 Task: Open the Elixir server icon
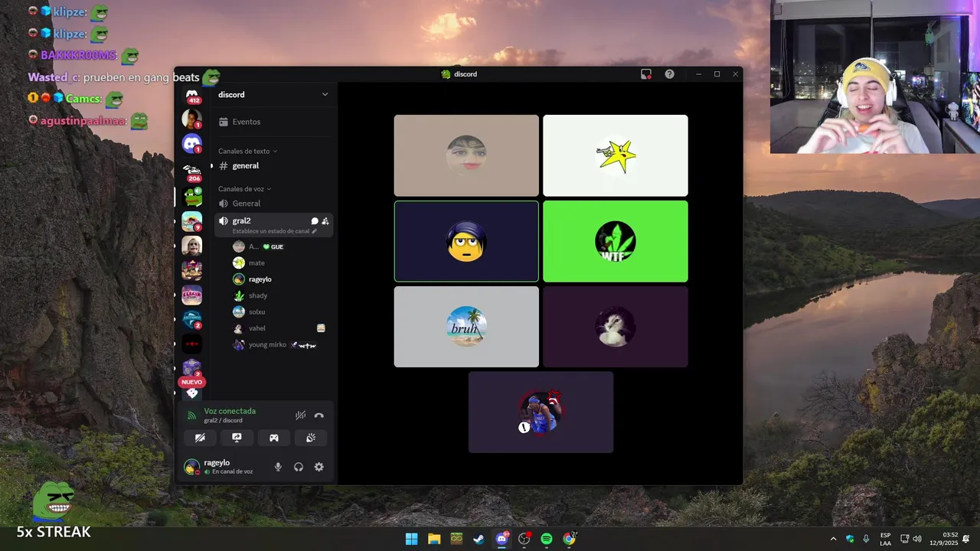tap(192, 295)
